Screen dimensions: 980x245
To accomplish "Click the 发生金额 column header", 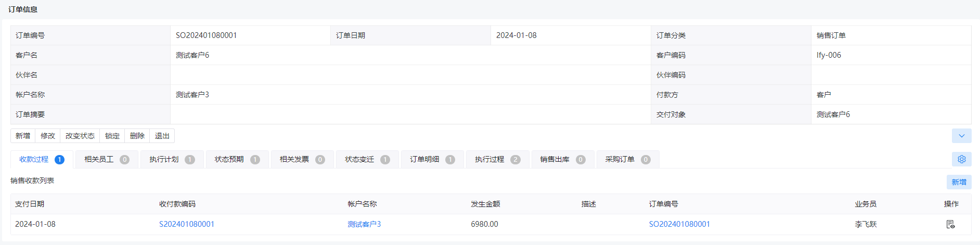I will [x=485, y=204].
